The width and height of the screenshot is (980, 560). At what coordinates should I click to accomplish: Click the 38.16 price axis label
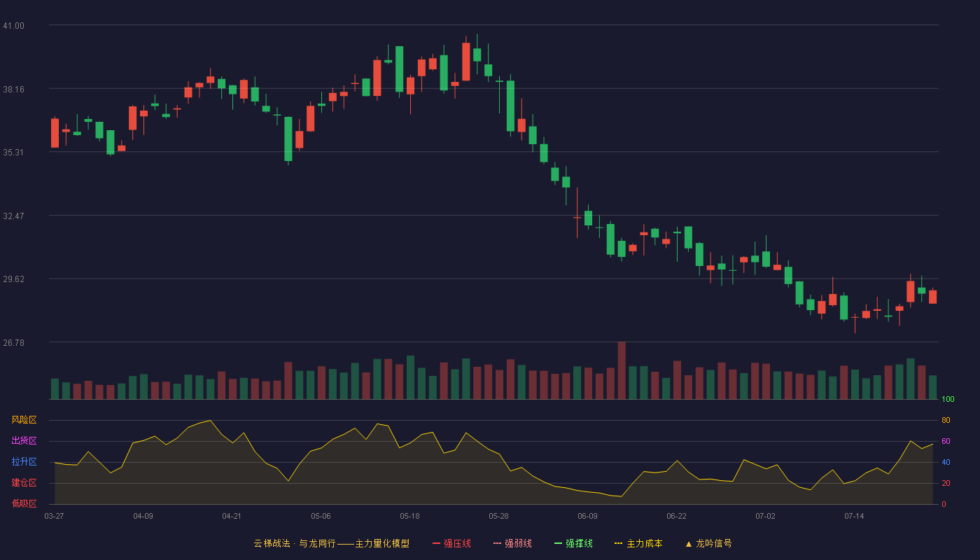13,89
